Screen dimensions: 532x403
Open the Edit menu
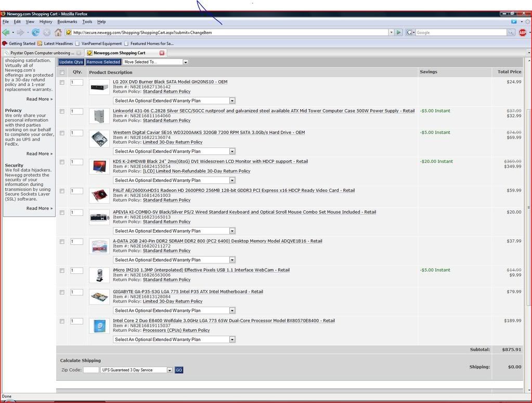pyautogui.click(x=17, y=21)
